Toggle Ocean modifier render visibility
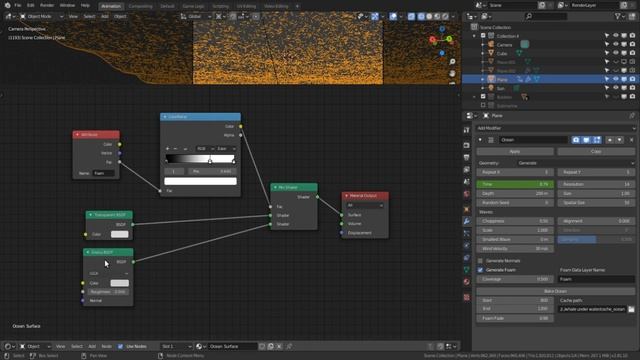640x360 pixels. tap(576, 140)
